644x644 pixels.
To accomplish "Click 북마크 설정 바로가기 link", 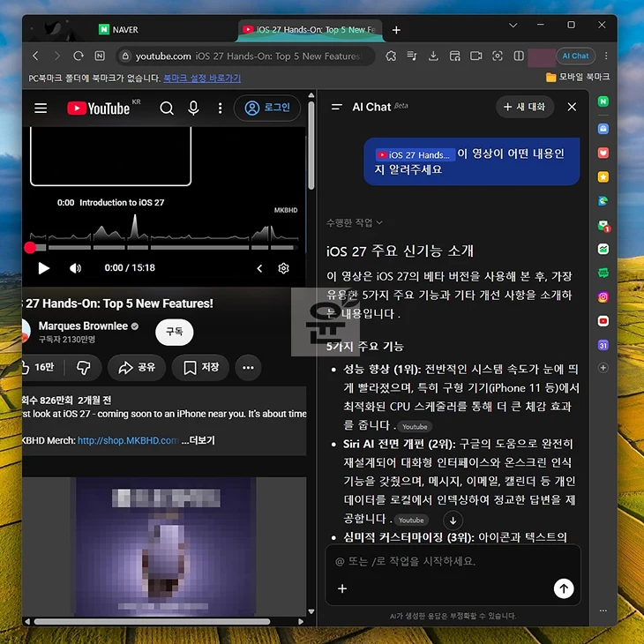I will click(202, 78).
